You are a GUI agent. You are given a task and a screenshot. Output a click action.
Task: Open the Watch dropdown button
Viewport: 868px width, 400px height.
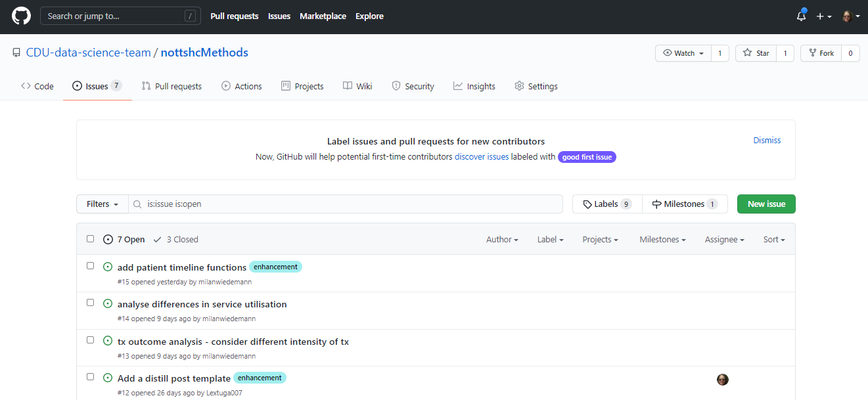(683, 53)
